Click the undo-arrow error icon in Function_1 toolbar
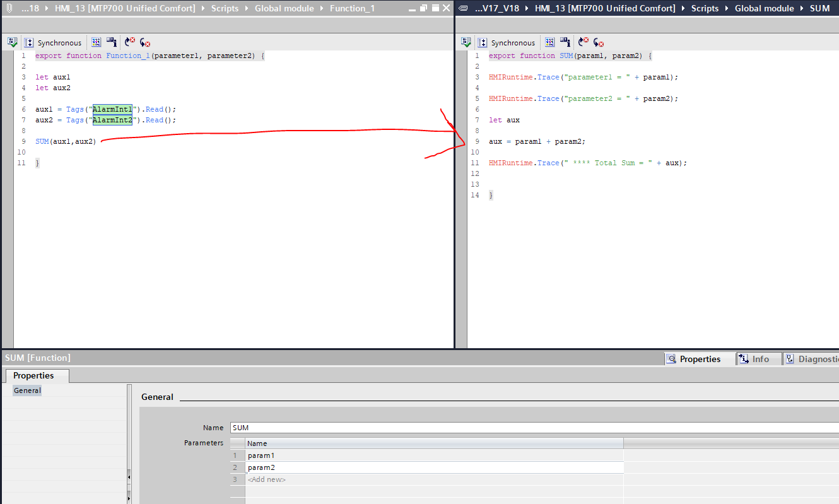This screenshot has height=504, width=839. [x=129, y=42]
